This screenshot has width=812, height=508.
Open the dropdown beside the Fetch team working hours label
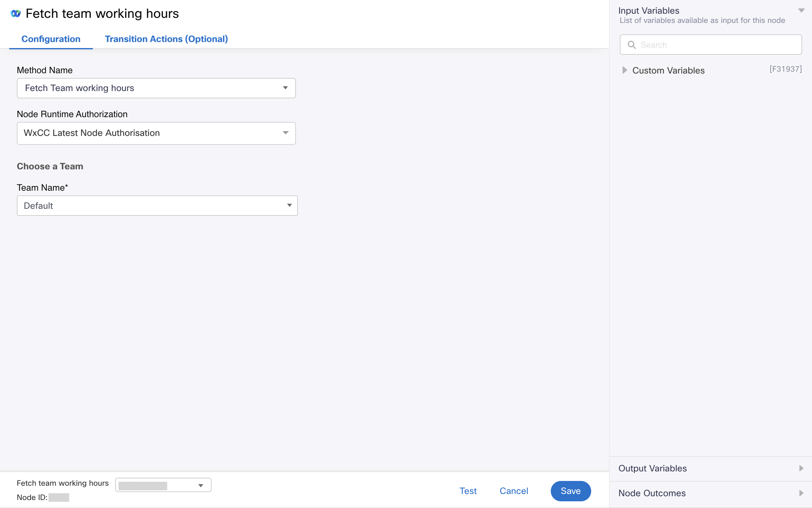point(163,485)
